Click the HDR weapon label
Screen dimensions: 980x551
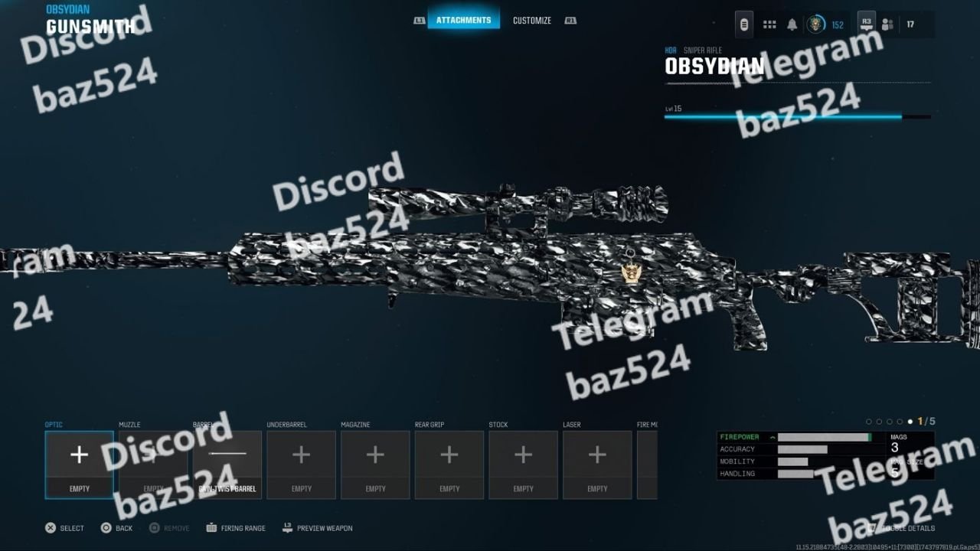(671, 51)
